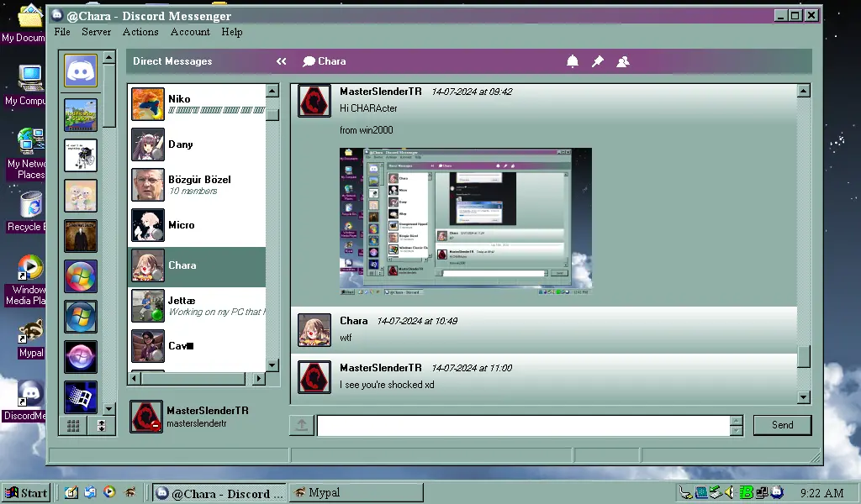Click the message box stepper up arrow
The width and height of the screenshot is (861, 504).
click(x=737, y=421)
